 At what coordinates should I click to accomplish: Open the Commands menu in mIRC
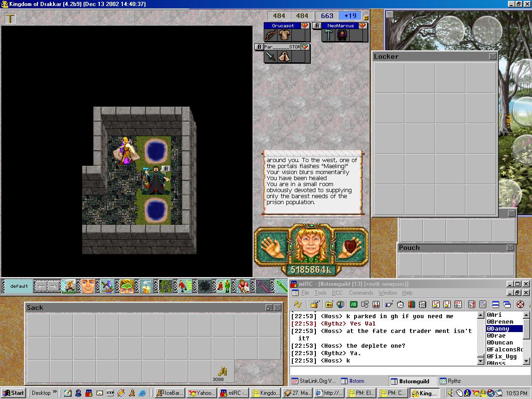coord(361,293)
